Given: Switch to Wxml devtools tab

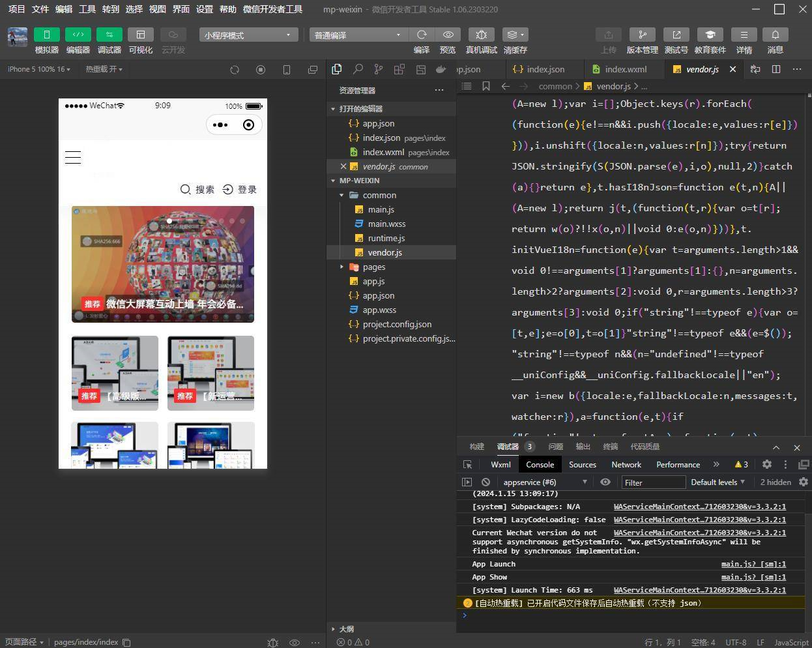Looking at the screenshot, I should click(x=500, y=464).
